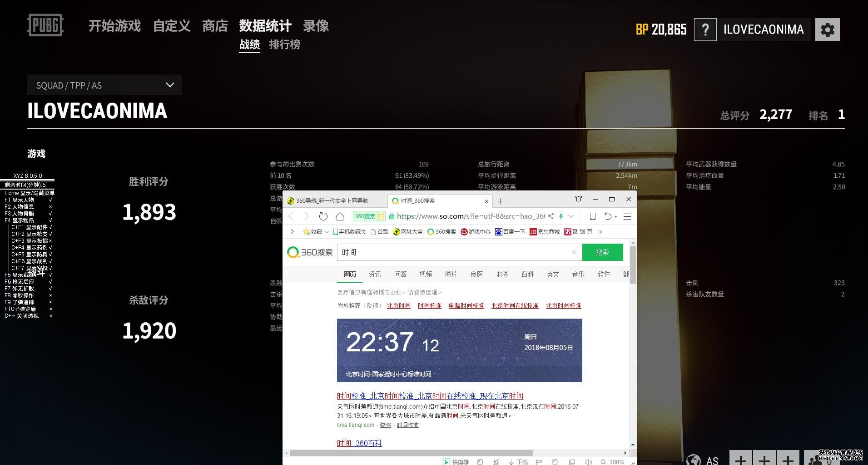Click the green 搜索 button
The image size is (868, 465).
click(x=602, y=252)
